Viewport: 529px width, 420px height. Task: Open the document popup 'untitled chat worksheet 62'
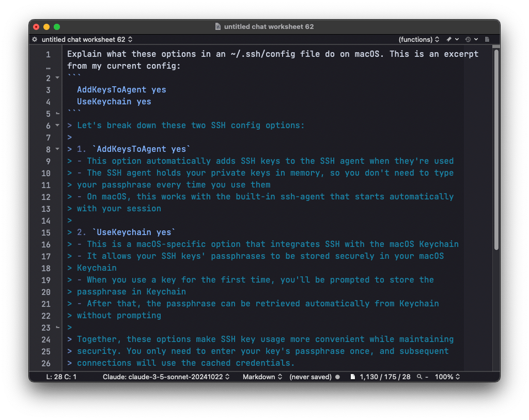coord(87,39)
